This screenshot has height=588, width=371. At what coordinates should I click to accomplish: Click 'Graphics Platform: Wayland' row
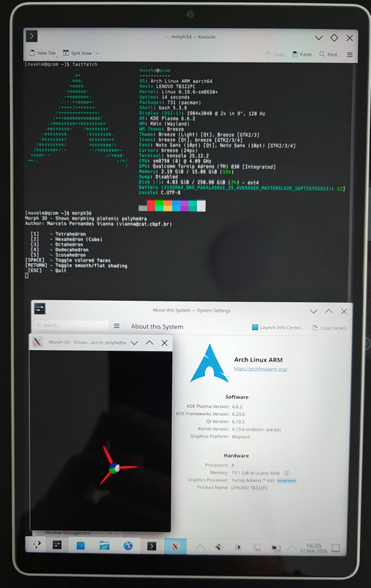coord(220,437)
